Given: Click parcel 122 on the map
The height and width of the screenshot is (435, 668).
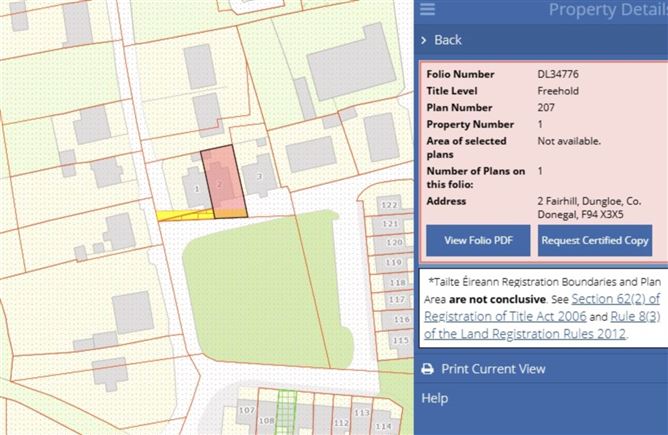Looking at the screenshot, I should (389, 205).
